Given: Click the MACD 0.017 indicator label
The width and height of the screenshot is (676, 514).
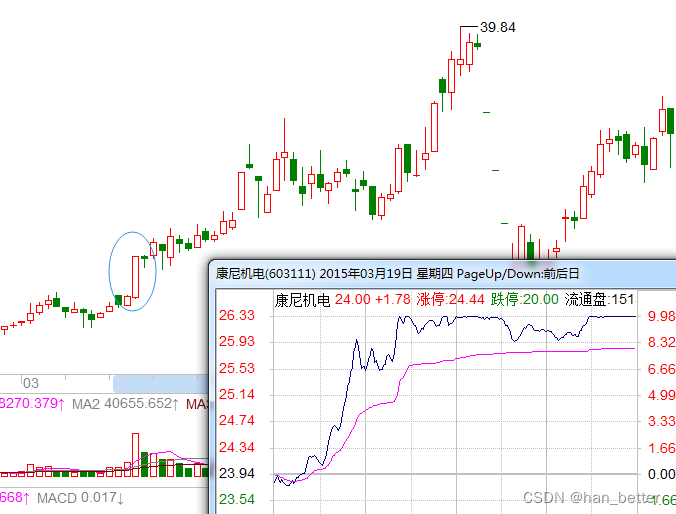Looking at the screenshot, I should (x=81, y=498).
